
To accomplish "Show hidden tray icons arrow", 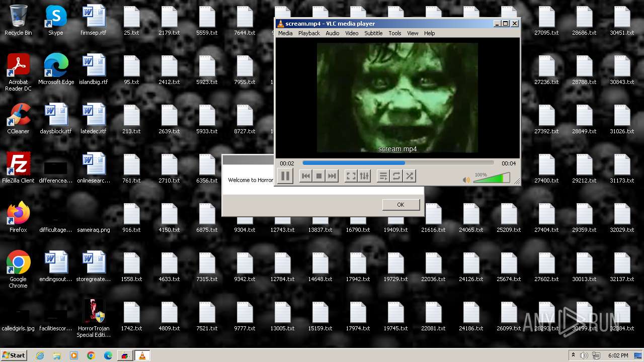I will (x=573, y=355).
